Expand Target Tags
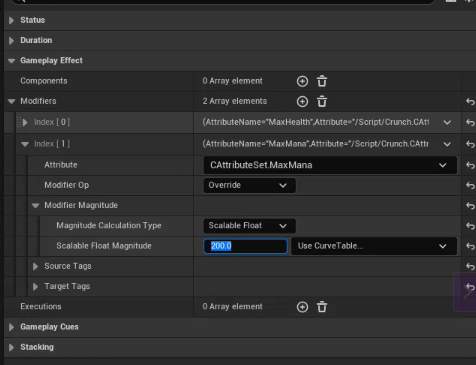The width and height of the screenshot is (476, 365). point(35,287)
